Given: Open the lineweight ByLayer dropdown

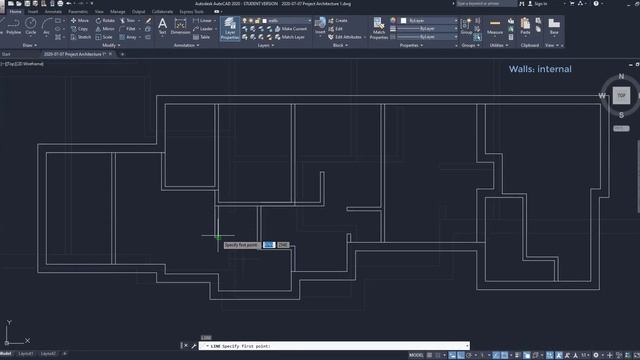Looking at the screenshot, I should tap(427, 29).
